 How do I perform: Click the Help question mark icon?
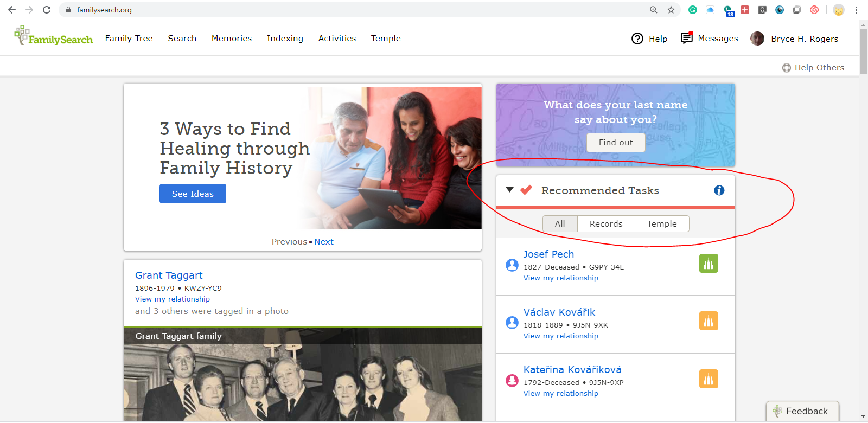[x=637, y=39]
